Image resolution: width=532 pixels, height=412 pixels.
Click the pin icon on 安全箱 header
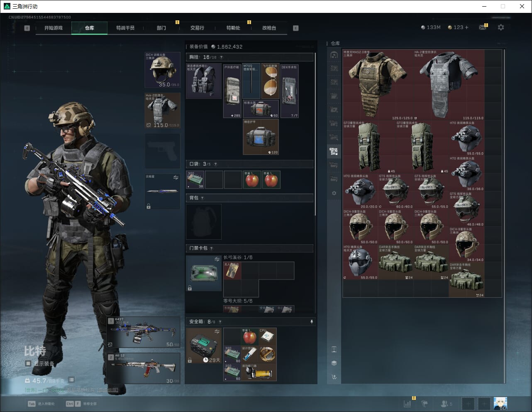(x=312, y=322)
